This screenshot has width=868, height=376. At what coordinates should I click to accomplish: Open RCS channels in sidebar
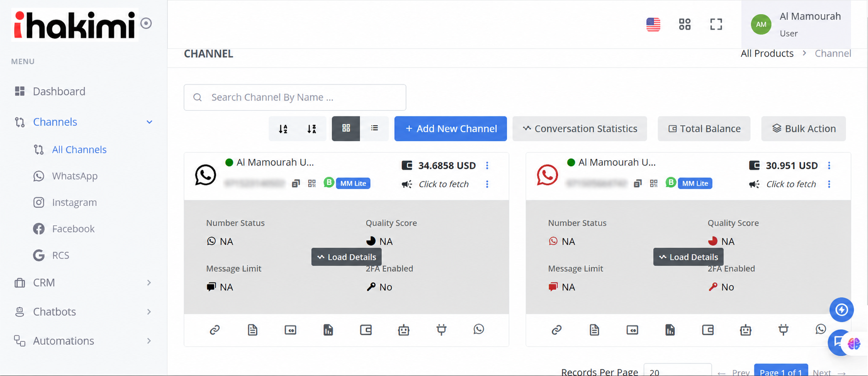[x=60, y=255]
